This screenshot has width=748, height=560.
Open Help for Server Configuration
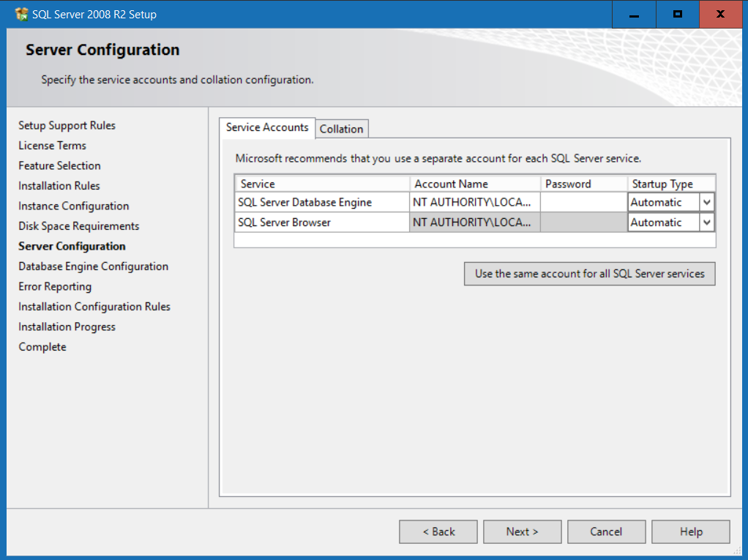pyautogui.click(x=690, y=531)
